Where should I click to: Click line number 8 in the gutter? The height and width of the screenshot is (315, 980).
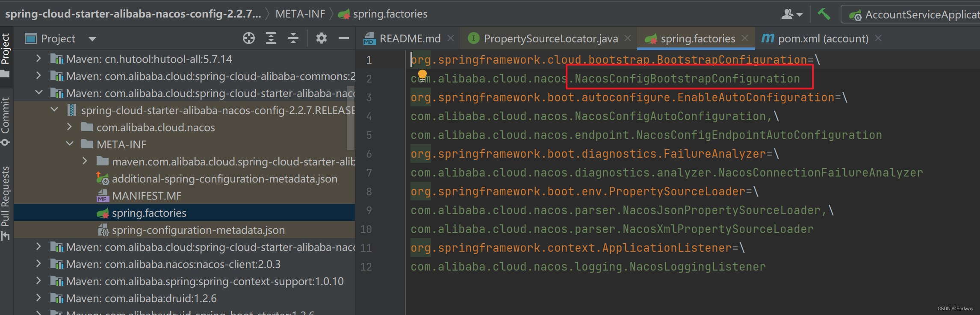(x=369, y=191)
